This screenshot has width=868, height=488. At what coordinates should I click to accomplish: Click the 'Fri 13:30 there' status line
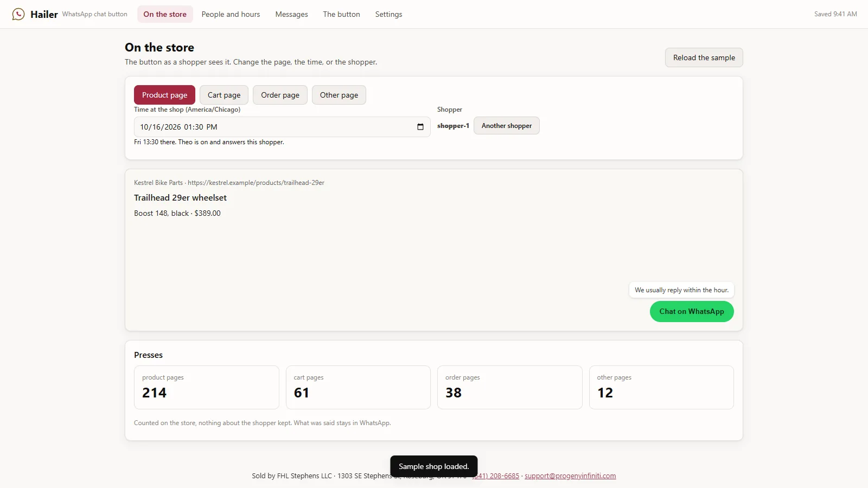209,142
